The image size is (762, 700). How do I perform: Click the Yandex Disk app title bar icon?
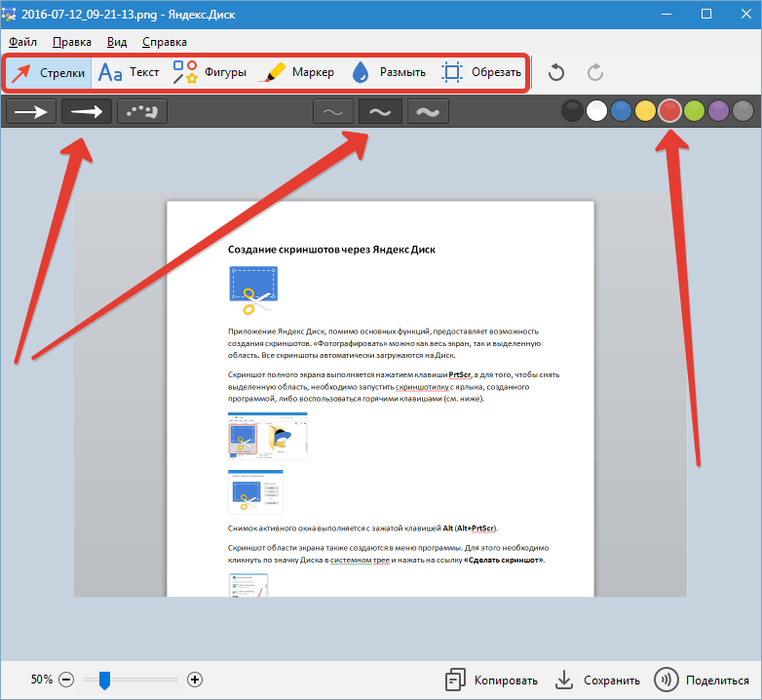[9, 14]
